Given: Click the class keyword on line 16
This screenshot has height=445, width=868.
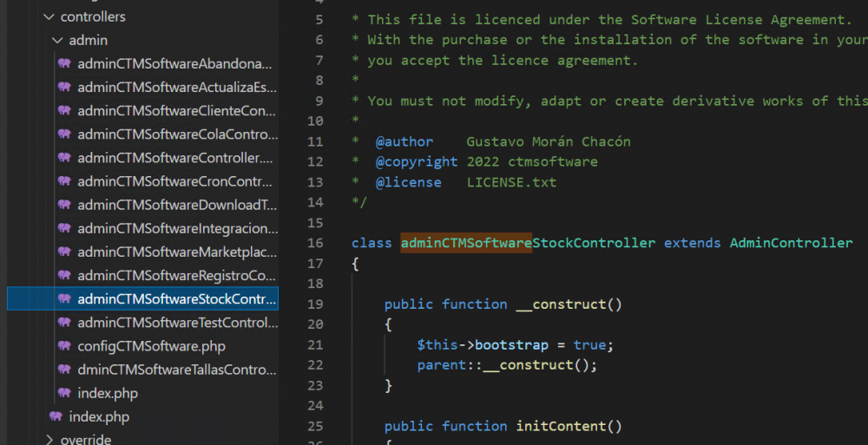Looking at the screenshot, I should pyautogui.click(x=372, y=243).
